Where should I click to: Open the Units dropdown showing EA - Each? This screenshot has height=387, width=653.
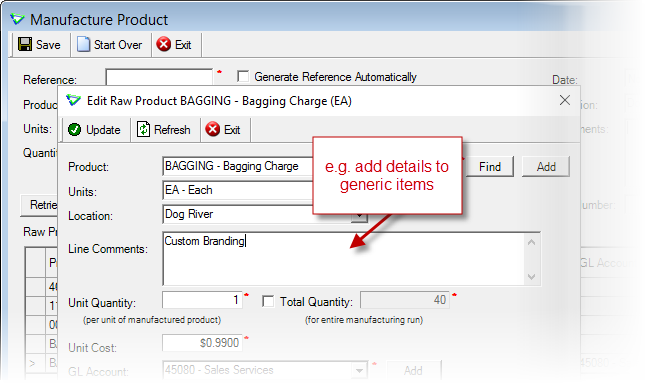(237, 190)
